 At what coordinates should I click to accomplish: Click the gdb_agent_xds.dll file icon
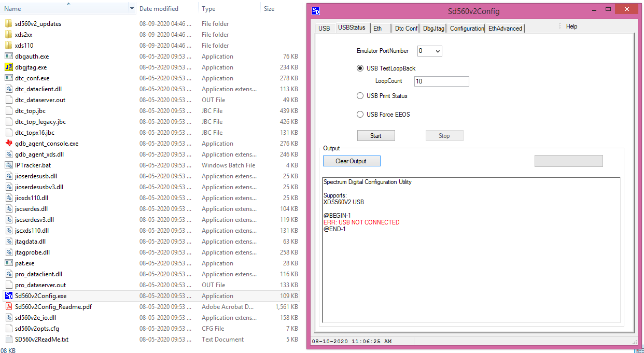[x=8, y=154]
